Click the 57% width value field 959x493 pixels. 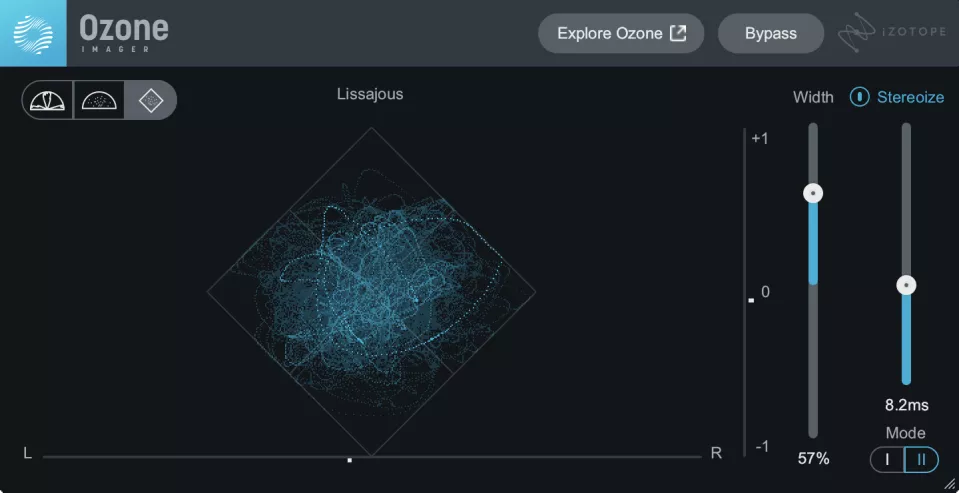tap(813, 458)
